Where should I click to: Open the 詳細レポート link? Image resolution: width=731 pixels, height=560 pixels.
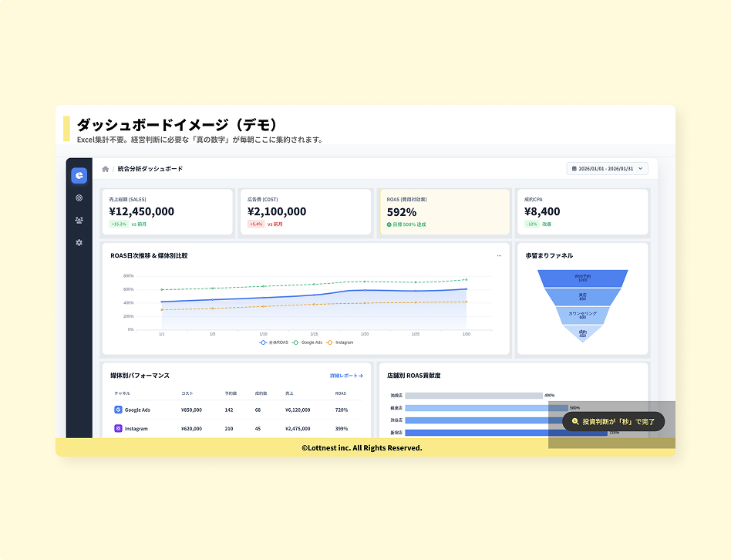[x=346, y=376]
